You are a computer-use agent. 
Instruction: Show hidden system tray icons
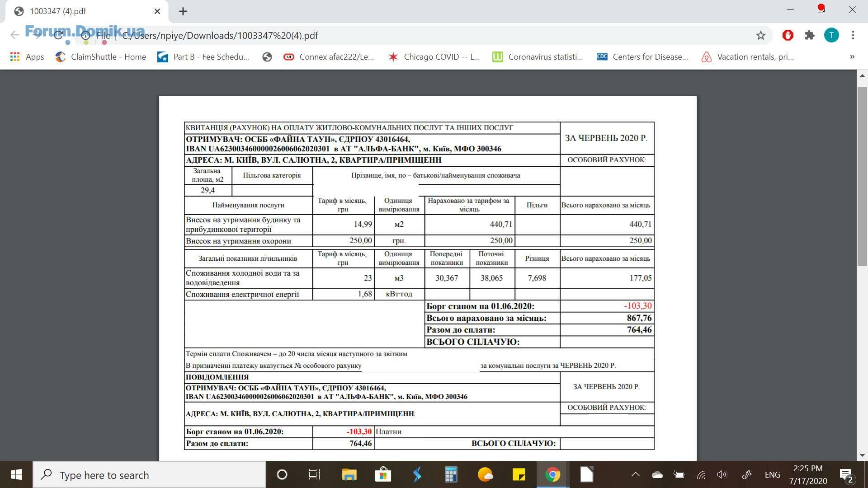pos(635,474)
